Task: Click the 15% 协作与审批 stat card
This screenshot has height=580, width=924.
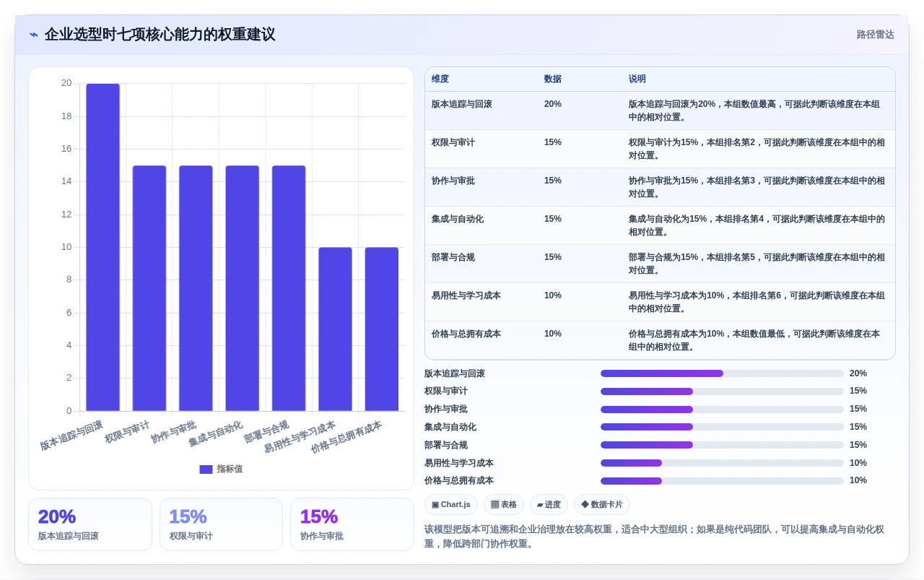Action: (x=352, y=524)
